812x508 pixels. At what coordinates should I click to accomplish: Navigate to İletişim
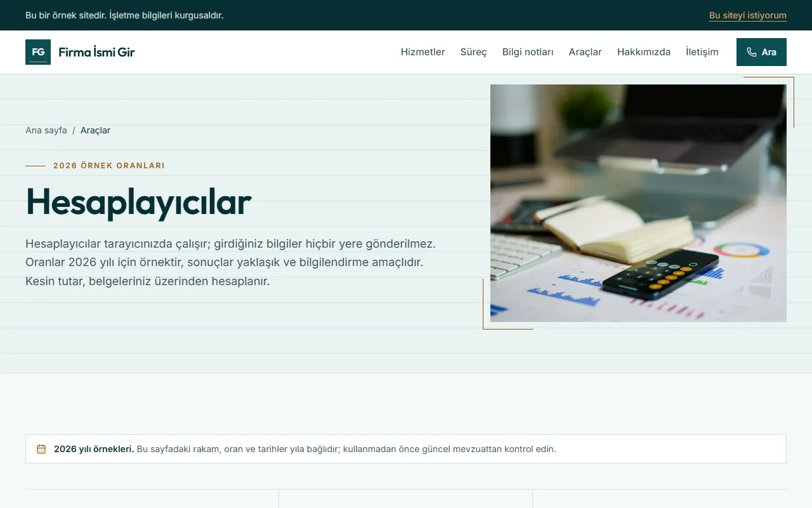coord(702,52)
